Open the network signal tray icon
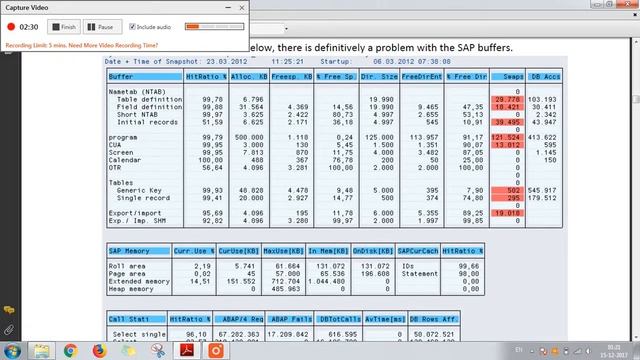 pos(578,351)
